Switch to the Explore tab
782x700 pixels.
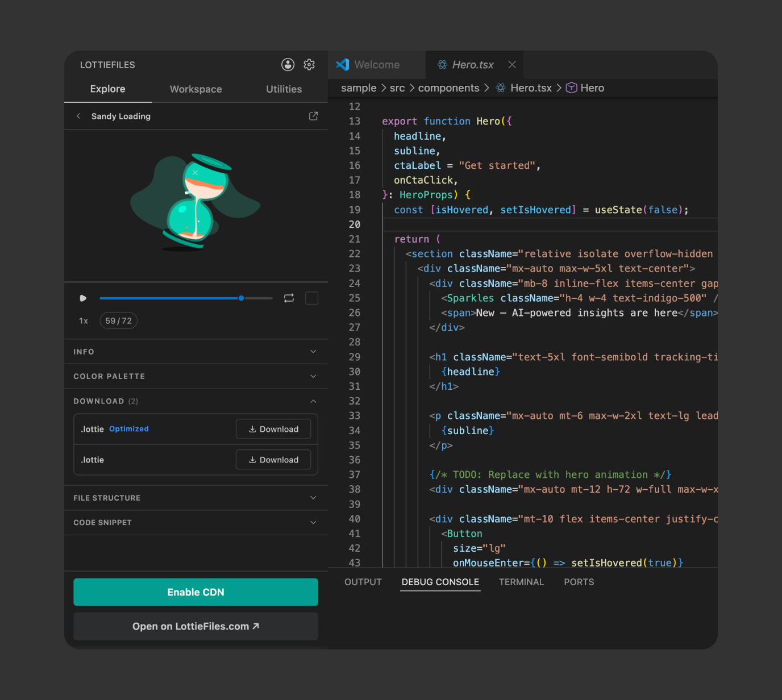(107, 89)
